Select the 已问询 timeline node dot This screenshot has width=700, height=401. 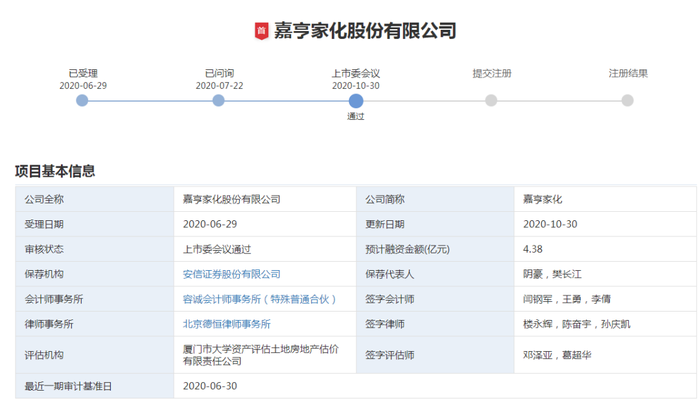[218, 100]
